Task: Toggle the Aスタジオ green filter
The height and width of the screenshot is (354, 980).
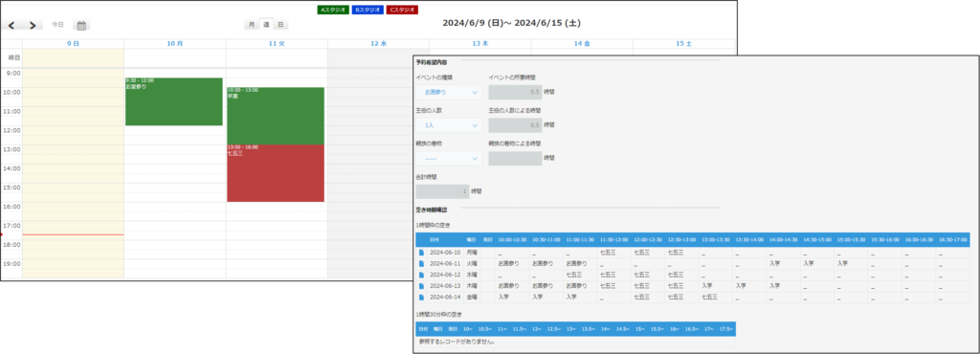Action: [332, 10]
